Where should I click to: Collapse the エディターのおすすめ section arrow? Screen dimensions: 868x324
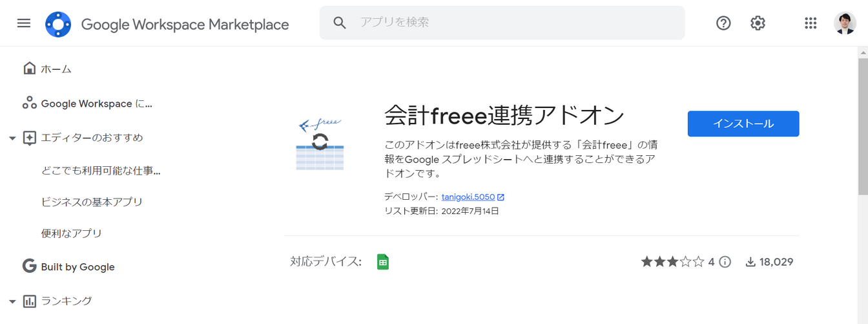click(12, 138)
